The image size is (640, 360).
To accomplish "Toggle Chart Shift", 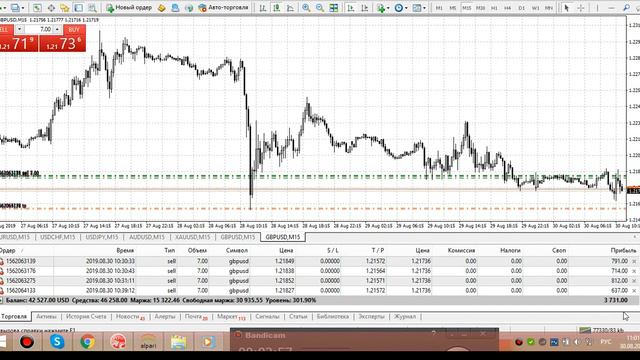I will (x=364, y=8).
